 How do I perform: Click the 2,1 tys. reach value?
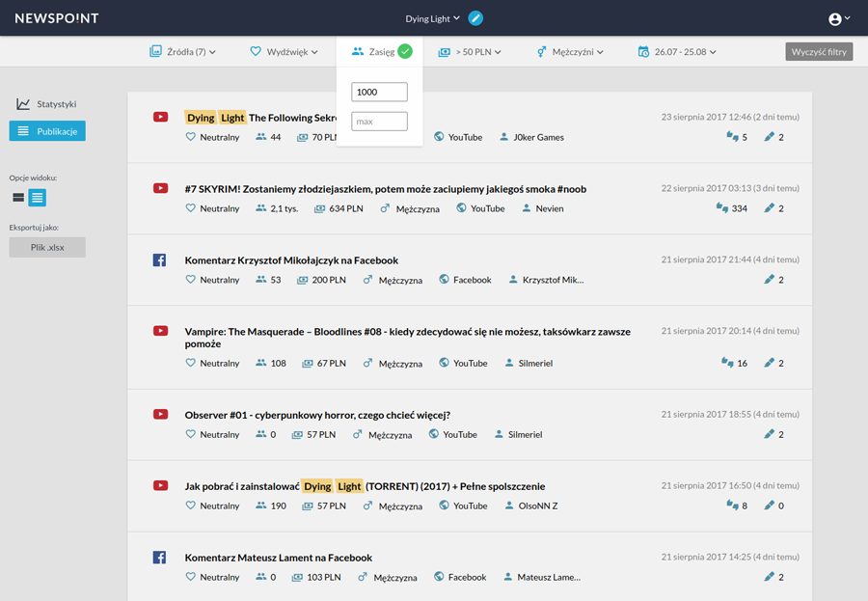pyautogui.click(x=284, y=208)
